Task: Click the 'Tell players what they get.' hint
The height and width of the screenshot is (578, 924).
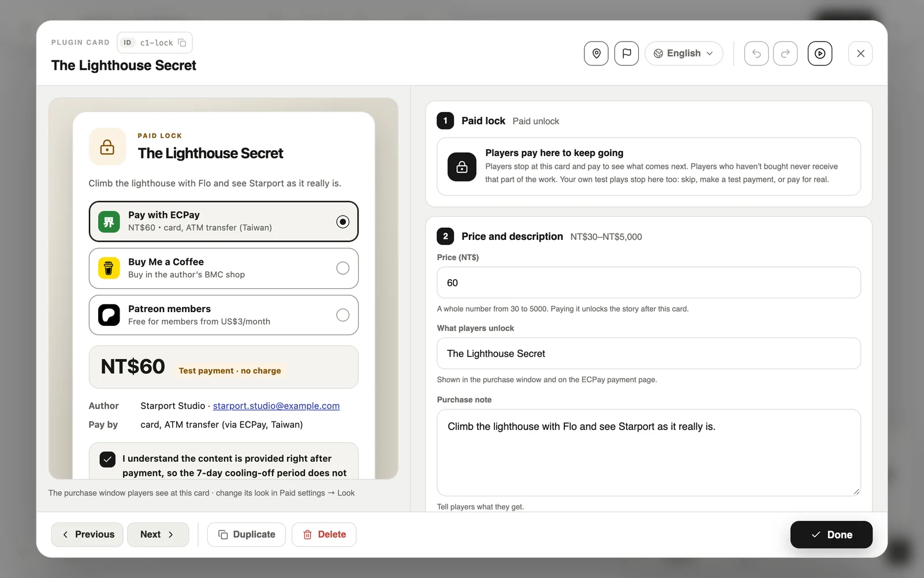Action: click(x=480, y=507)
